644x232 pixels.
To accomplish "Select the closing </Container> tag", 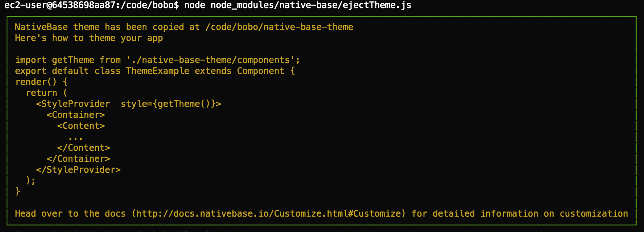I will pyautogui.click(x=78, y=159).
